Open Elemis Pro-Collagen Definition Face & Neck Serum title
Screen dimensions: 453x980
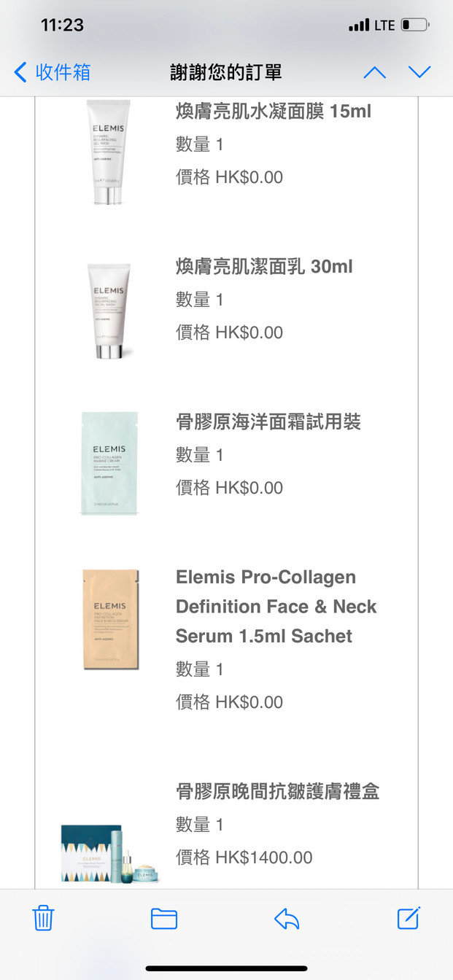click(x=276, y=607)
